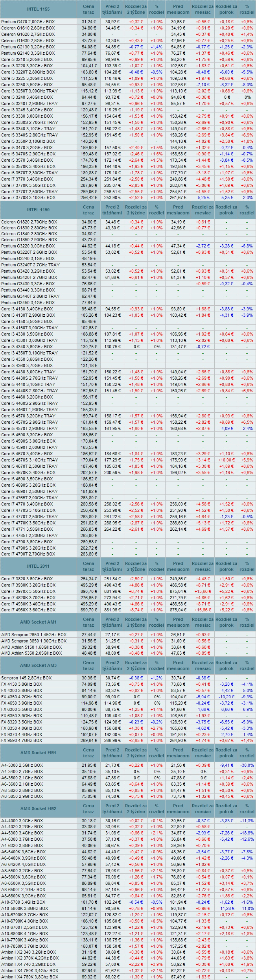Click +3,9% value in Athlon II X4 740 row

click(x=157, y=965)
